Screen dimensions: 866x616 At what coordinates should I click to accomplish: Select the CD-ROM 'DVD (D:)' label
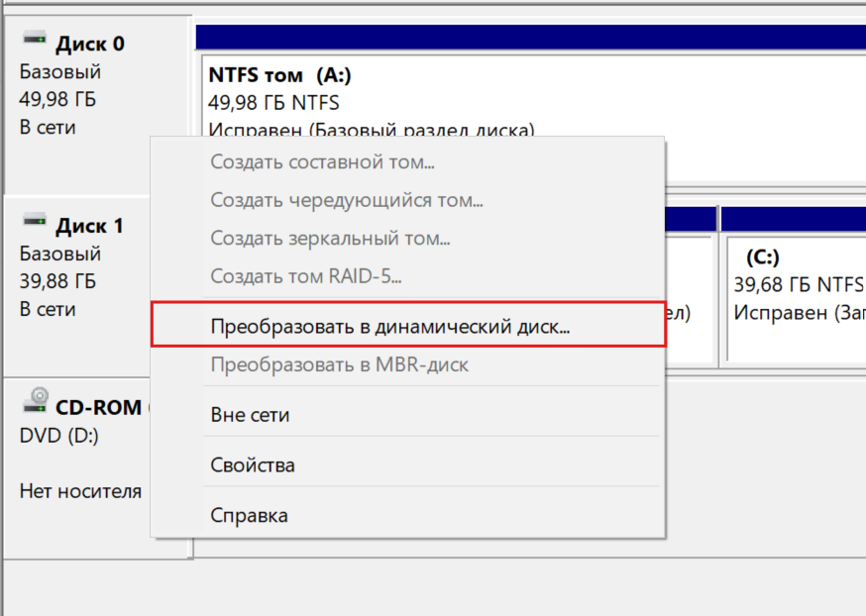tap(58, 435)
